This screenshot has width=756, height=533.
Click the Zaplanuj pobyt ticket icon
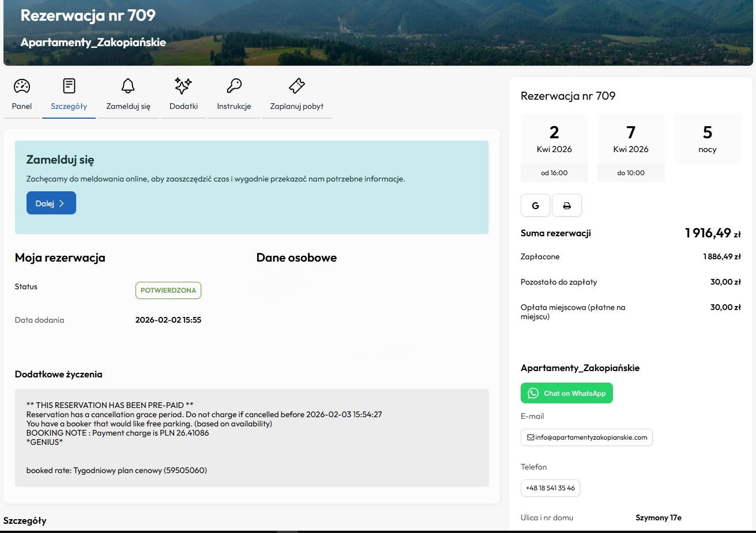[x=296, y=86]
